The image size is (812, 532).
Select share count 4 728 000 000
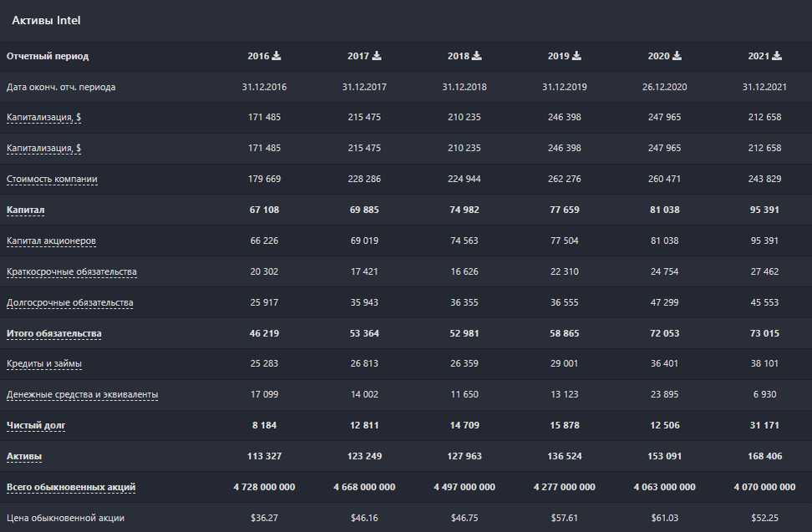(x=264, y=487)
